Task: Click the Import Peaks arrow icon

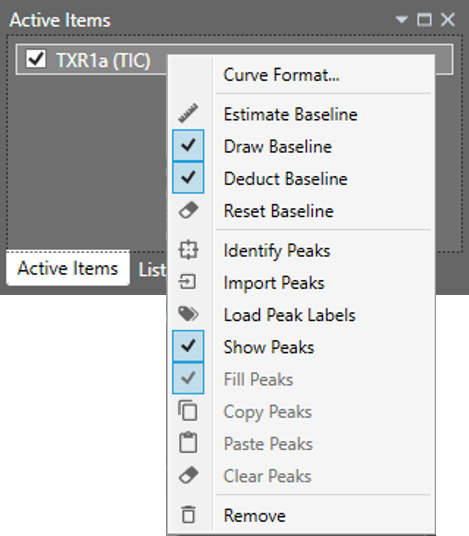Action: point(188,282)
